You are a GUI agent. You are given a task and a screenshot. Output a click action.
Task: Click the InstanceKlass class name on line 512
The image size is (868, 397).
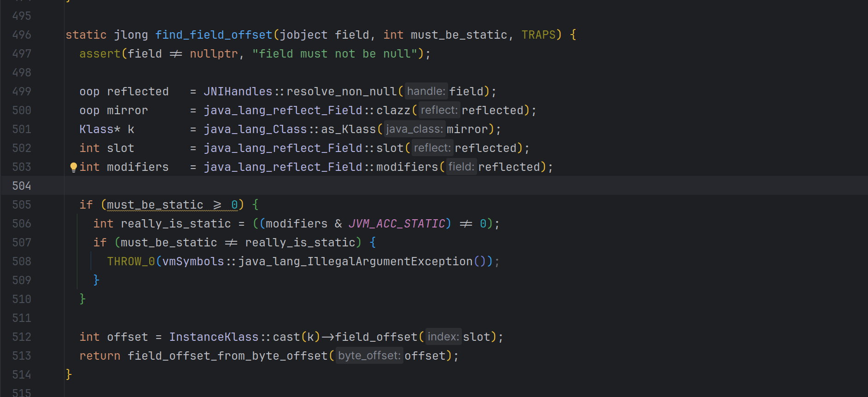pos(214,337)
